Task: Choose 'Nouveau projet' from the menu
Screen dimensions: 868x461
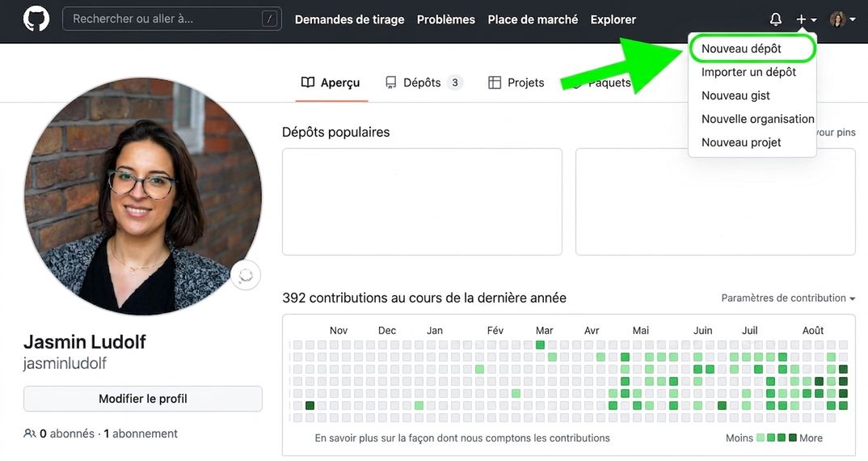Action: coord(741,142)
